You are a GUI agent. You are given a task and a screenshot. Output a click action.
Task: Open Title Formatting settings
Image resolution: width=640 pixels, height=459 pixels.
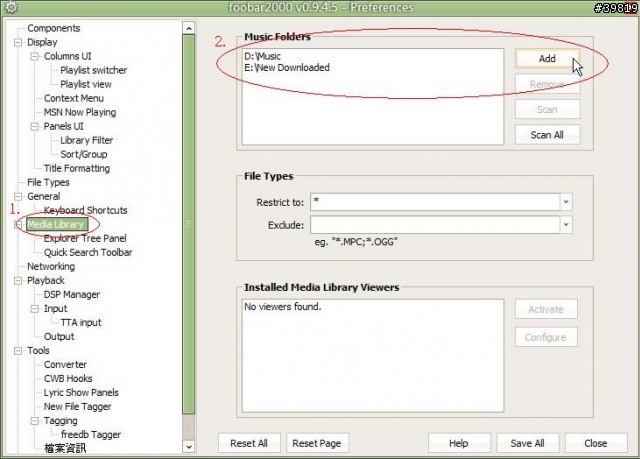tap(77, 169)
